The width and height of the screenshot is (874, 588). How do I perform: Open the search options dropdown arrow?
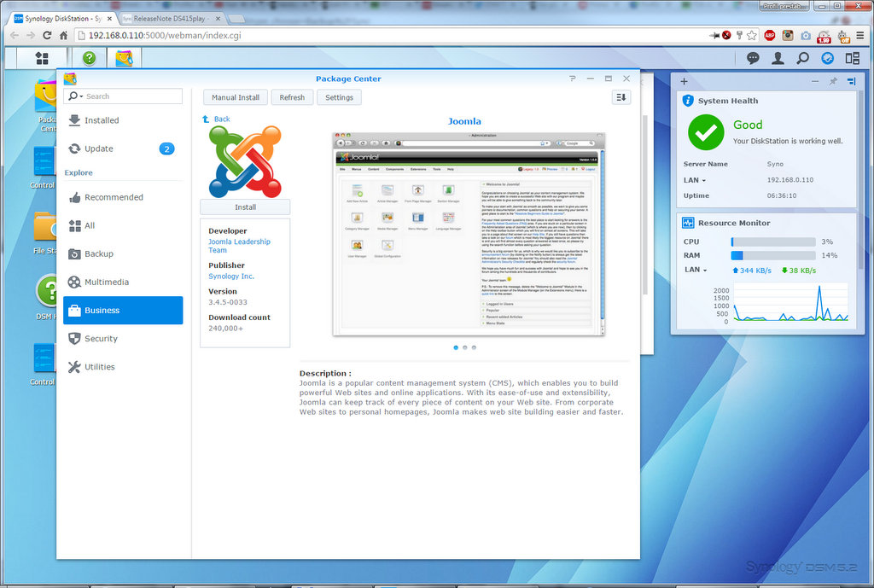coord(81,97)
